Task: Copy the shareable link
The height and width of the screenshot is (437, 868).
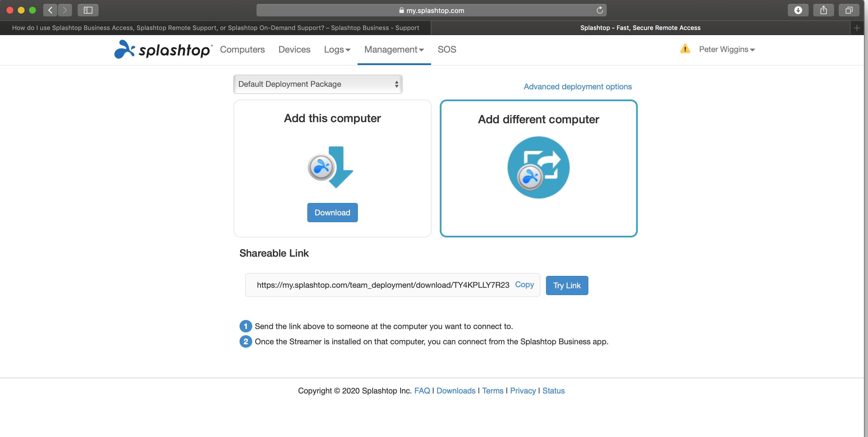Action: point(524,284)
